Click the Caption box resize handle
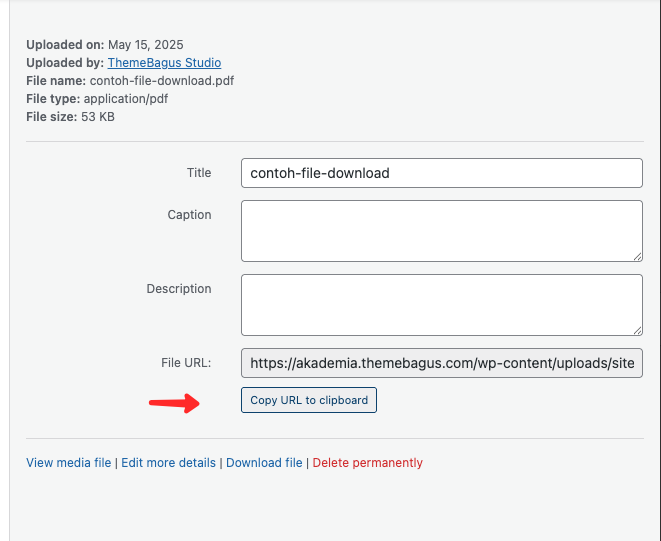661x541 pixels. (637, 256)
